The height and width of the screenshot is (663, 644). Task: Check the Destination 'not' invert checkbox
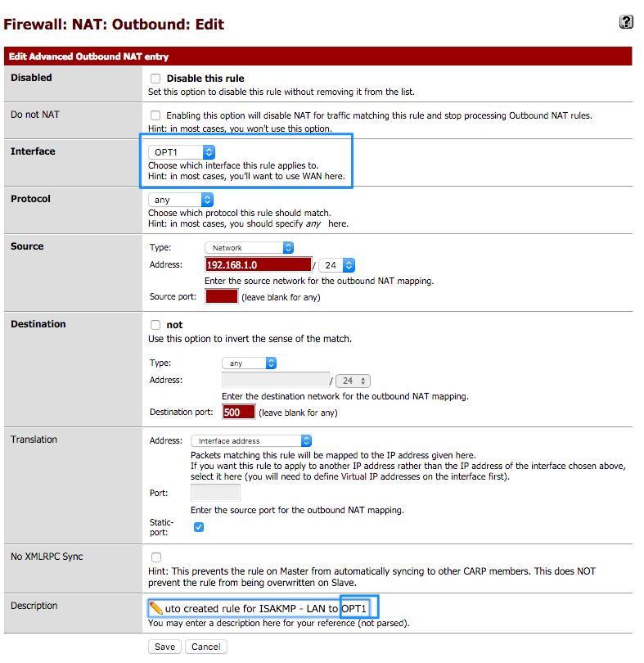155,325
